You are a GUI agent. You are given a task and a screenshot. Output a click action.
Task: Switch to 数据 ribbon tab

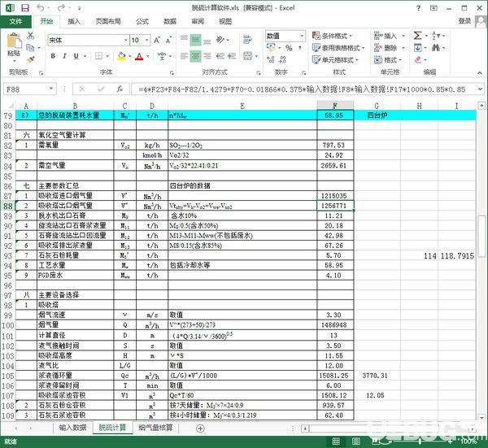pos(170,21)
